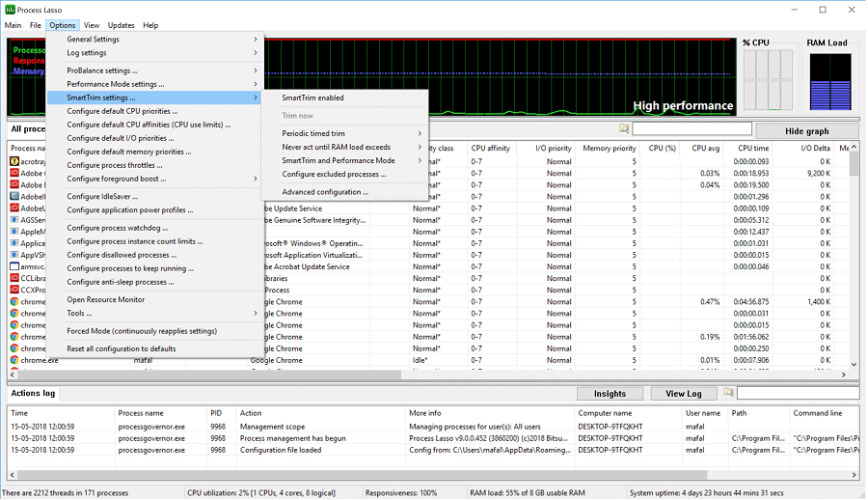Click the RAM Load gauge
This screenshot has height=500, width=868.
829,81
